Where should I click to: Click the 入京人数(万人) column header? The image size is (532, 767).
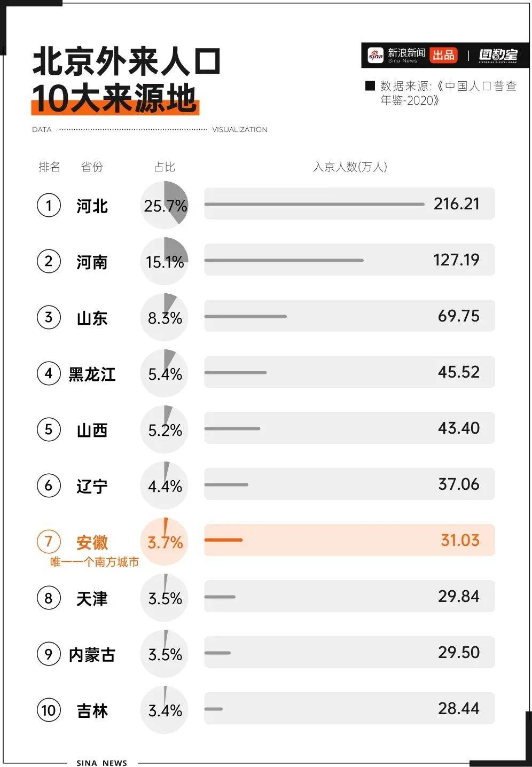(350, 167)
